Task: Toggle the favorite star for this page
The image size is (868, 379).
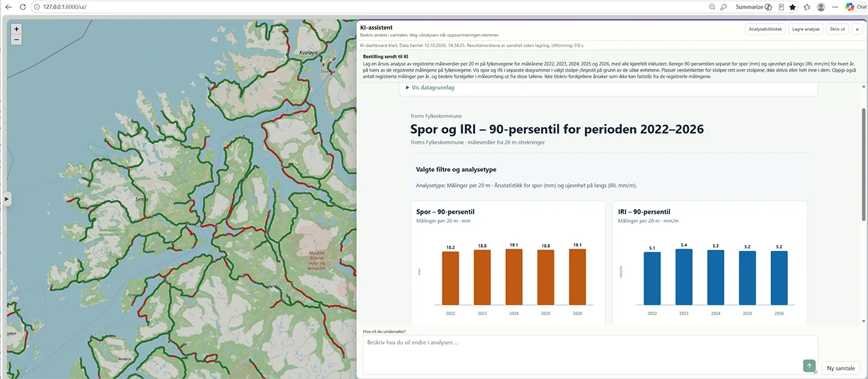Action: [793, 7]
